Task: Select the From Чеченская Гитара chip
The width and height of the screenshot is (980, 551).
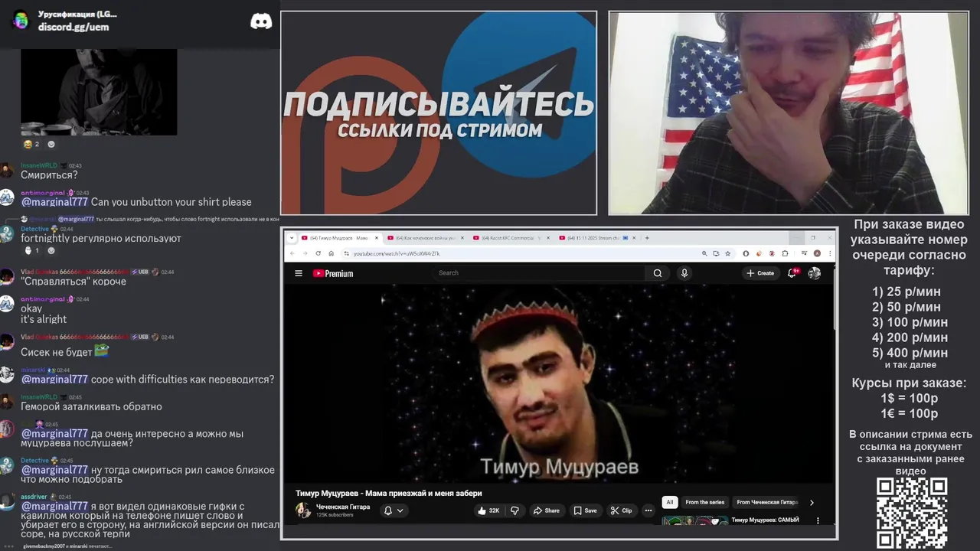Action: point(767,502)
